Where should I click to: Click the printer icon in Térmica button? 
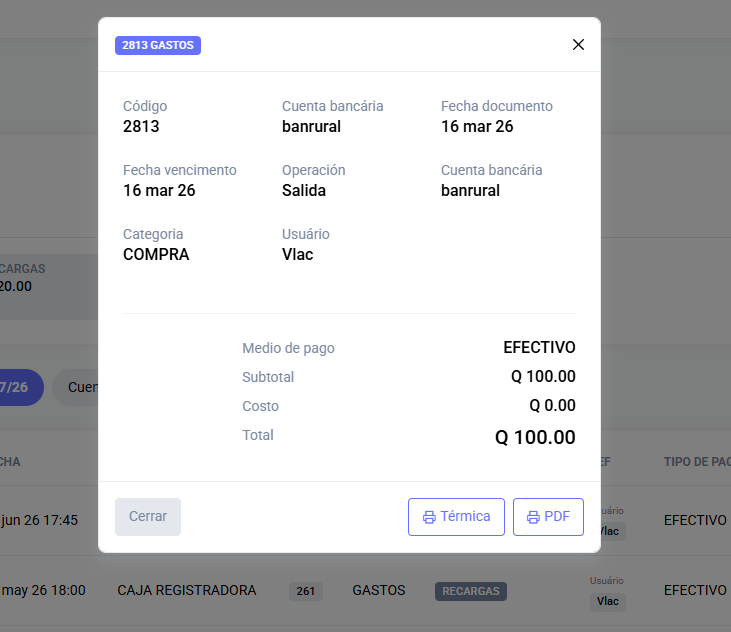pyautogui.click(x=429, y=517)
